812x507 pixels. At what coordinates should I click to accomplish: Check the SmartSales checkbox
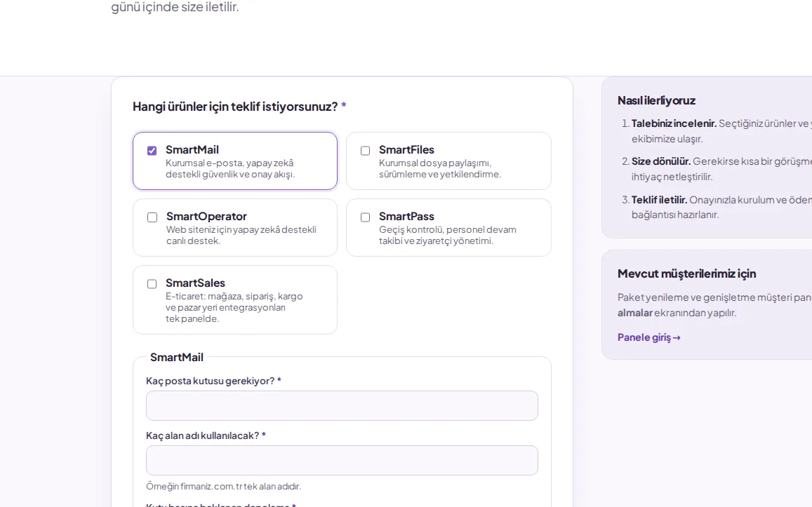(152, 284)
